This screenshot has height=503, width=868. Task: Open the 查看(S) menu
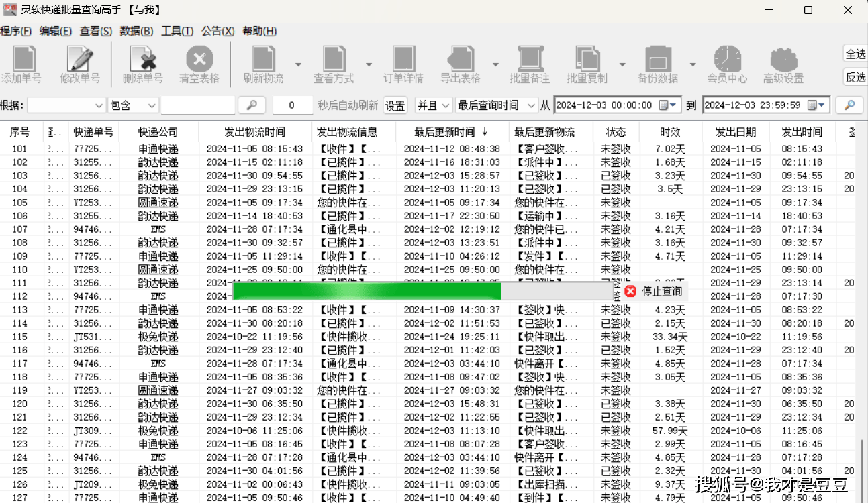tap(96, 31)
